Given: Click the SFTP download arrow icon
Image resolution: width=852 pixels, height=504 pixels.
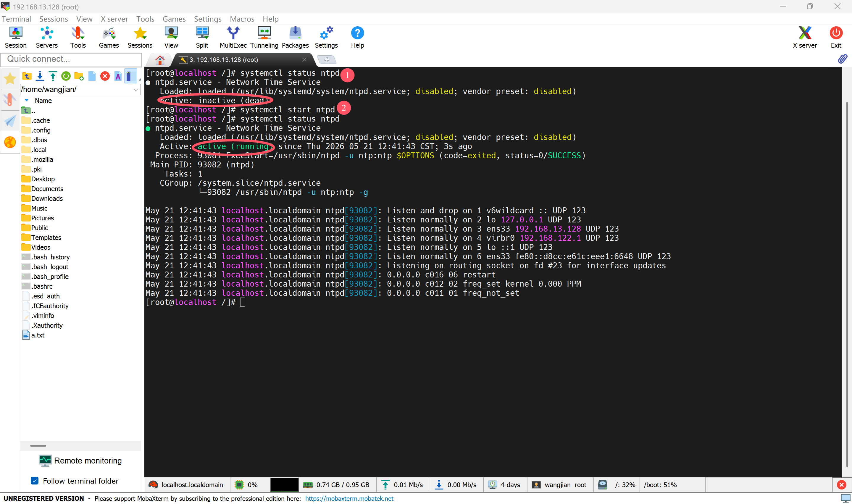Looking at the screenshot, I should coord(40,76).
